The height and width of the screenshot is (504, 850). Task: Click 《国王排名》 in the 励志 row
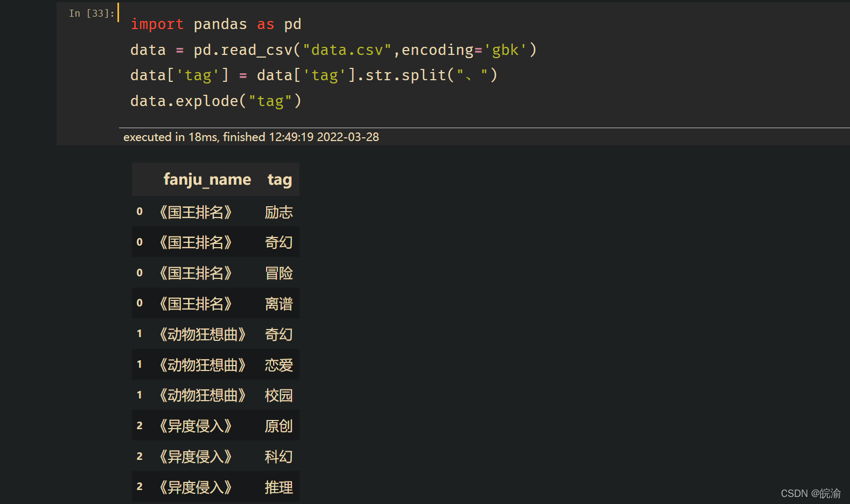[196, 212]
